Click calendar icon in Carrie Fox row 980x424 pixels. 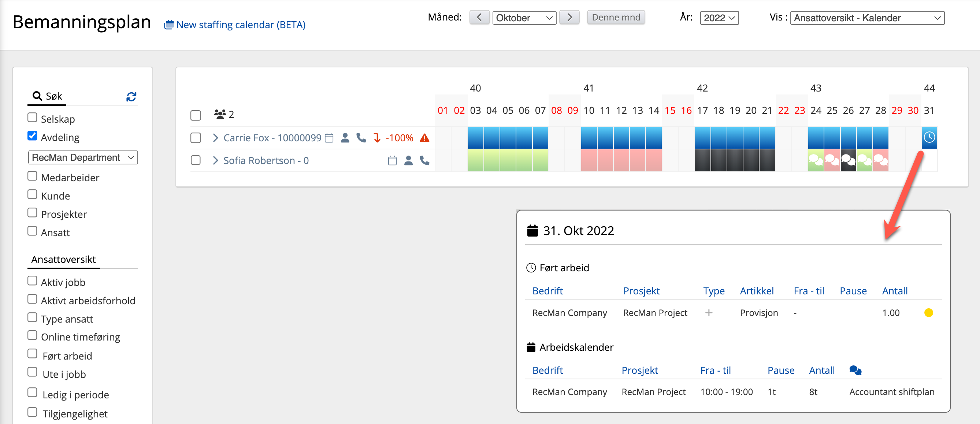(x=330, y=138)
